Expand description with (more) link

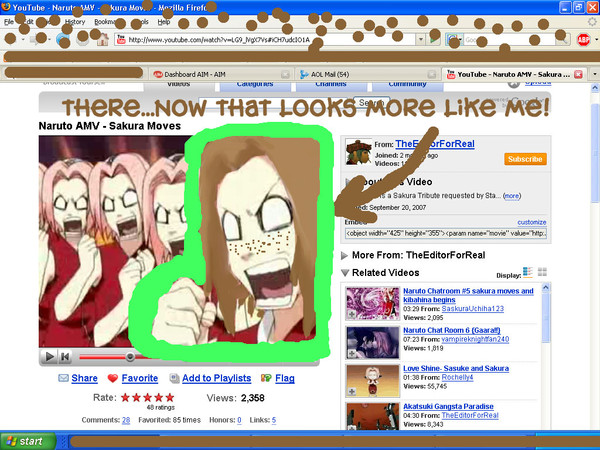[x=512, y=196]
